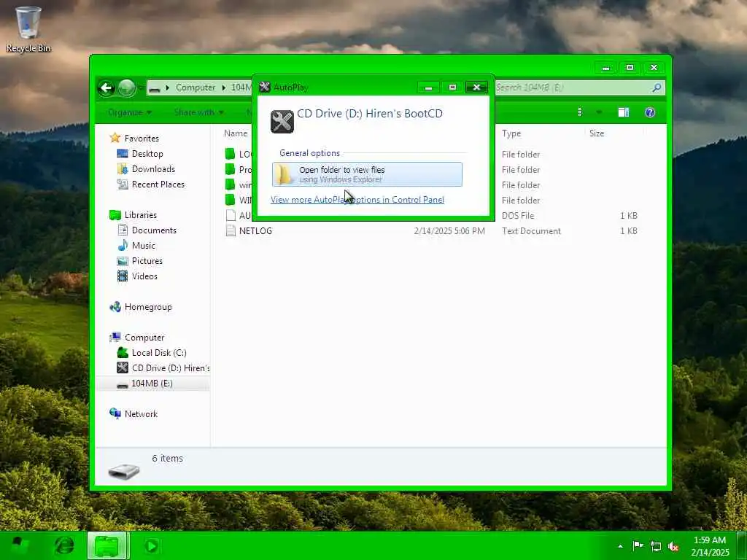The height and width of the screenshot is (560, 747).
Task: Select Computer in the navigation pane
Action: pos(144,338)
